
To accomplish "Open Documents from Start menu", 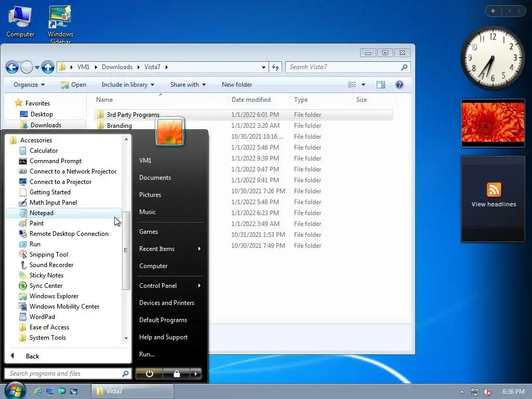I will pyautogui.click(x=155, y=178).
